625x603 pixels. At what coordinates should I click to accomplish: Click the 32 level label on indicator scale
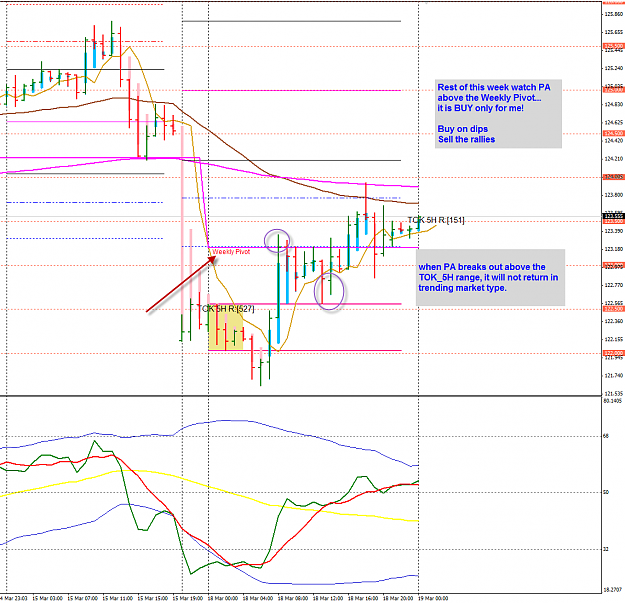[606, 549]
